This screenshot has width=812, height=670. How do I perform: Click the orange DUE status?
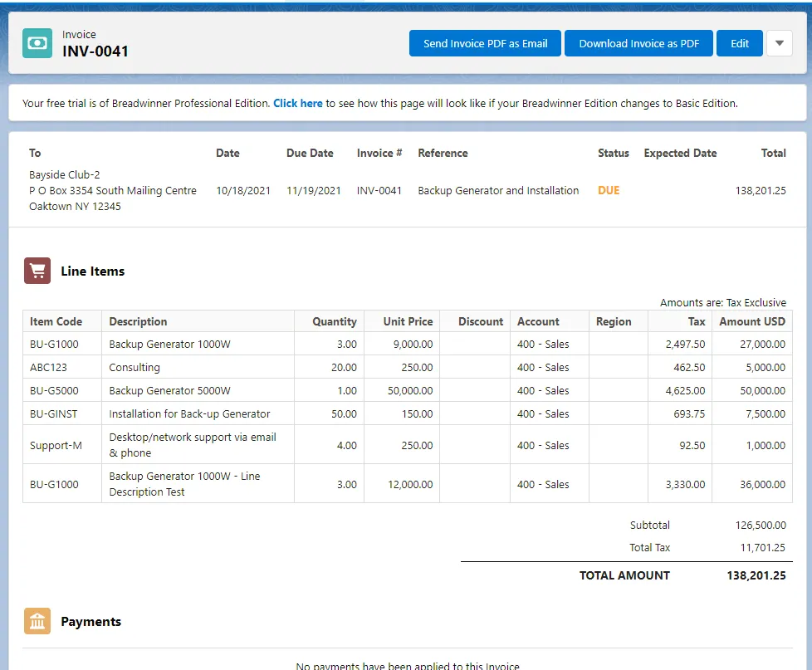(609, 190)
